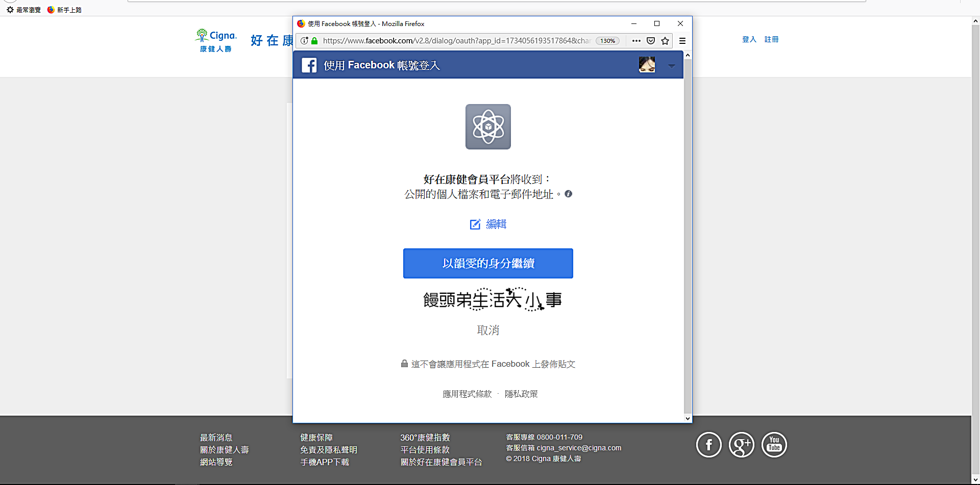Open the info icon next to permissions text
The width and height of the screenshot is (980, 485).
click(568, 194)
